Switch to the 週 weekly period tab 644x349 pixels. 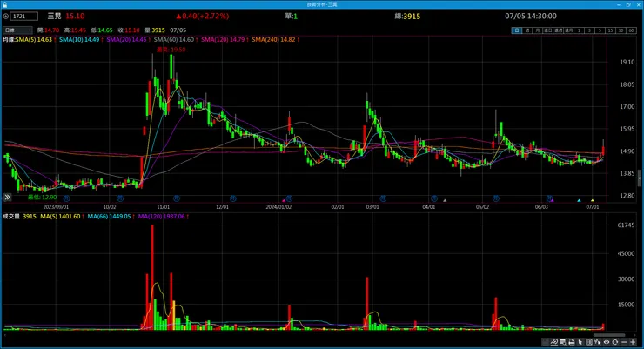click(x=527, y=30)
